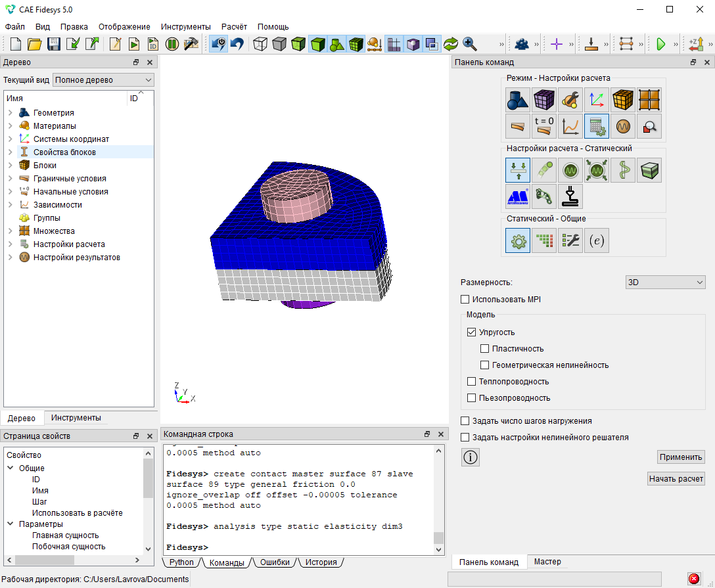The width and height of the screenshot is (715, 588).
Task: Select the calculator calculation settings icon
Action: [597, 126]
